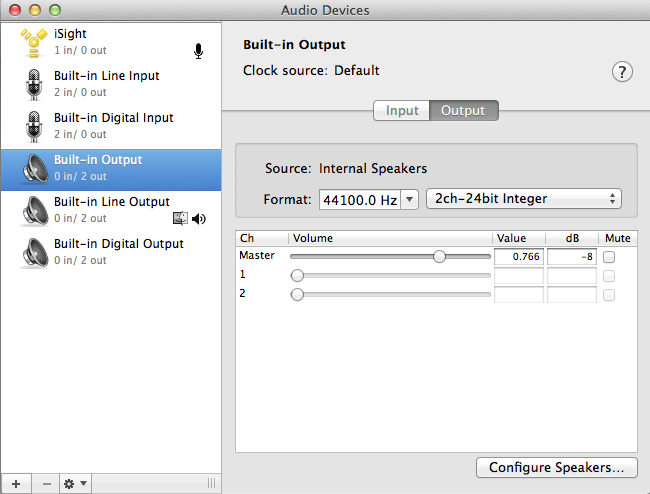Click the Built-in Digital Output speaker icon
Screen dimensions: 650x494
(34, 252)
